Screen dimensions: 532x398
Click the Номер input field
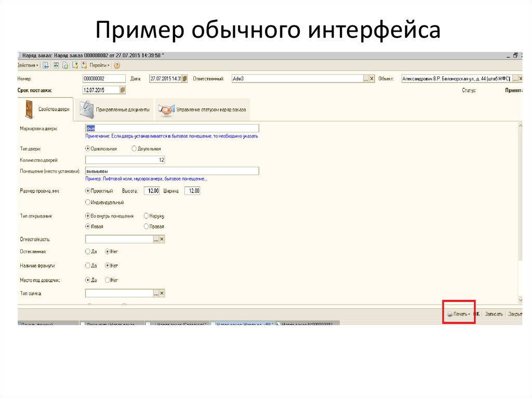[104, 79]
